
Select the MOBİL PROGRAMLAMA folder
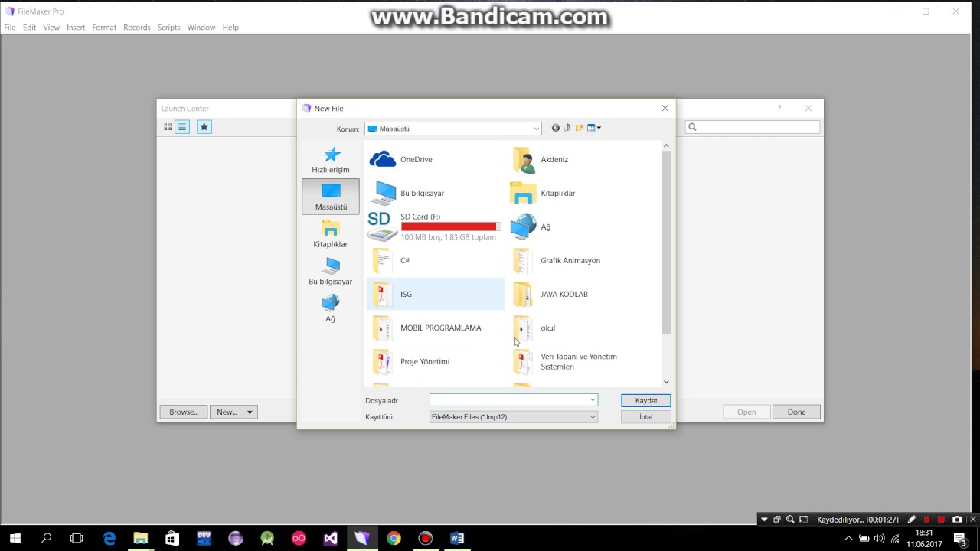tap(435, 328)
